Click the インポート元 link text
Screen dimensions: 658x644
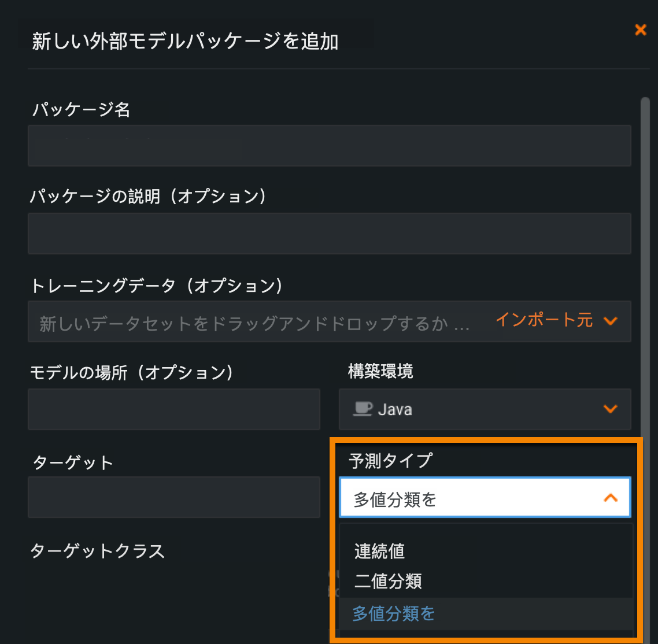544,320
